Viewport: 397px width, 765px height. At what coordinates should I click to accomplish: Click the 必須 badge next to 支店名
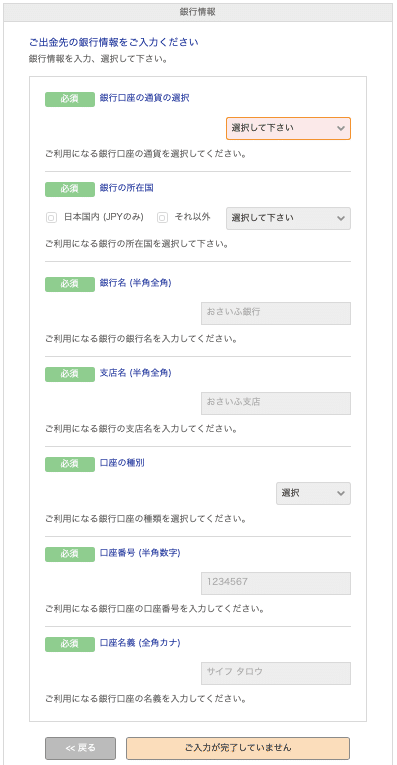70,374
